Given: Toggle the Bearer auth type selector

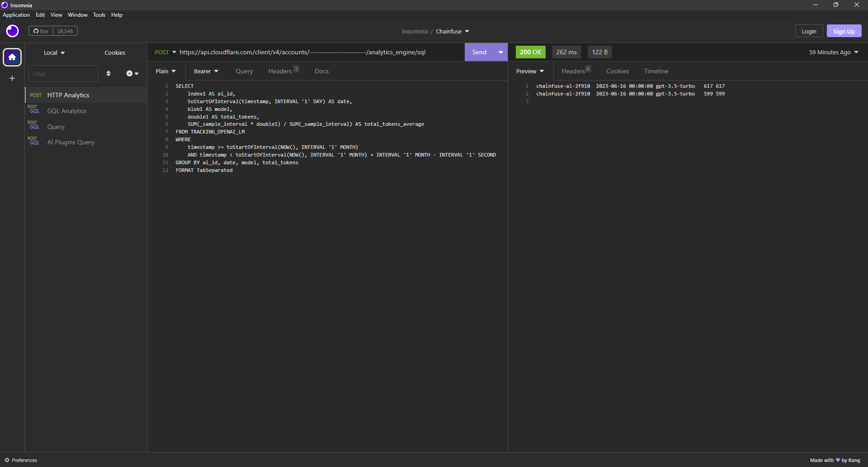Looking at the screenshot, I should pyautogui.click(x=206, y=71).
